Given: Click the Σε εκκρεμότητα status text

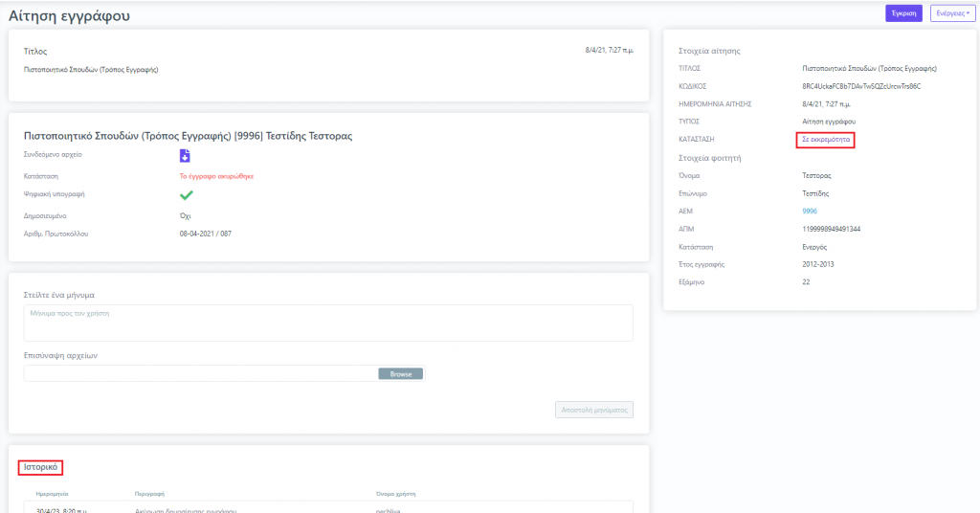Looking at the screenshot, I should point(826,140).
